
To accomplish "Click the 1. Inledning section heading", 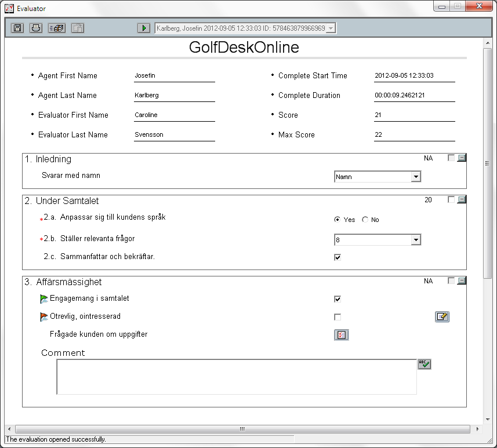I will pyautogui.click(x=48, y=159).
